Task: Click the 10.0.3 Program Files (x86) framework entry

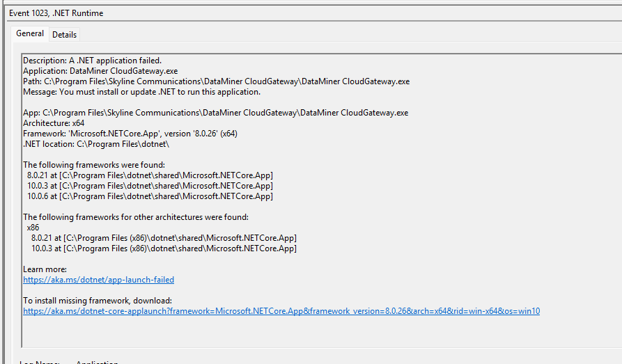Action: click(164, 248)
